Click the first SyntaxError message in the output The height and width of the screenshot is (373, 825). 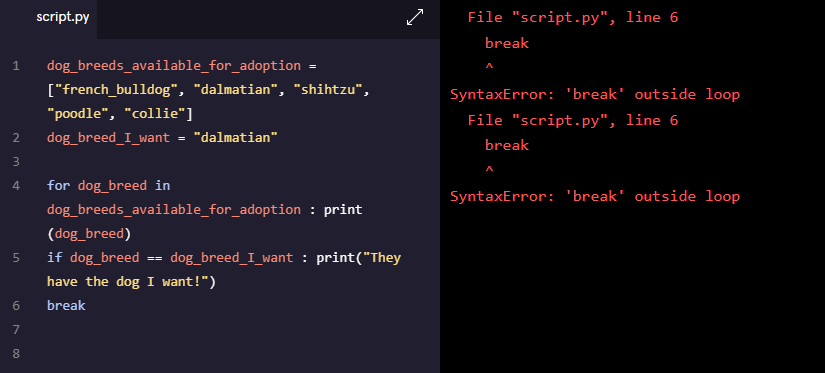595,95
